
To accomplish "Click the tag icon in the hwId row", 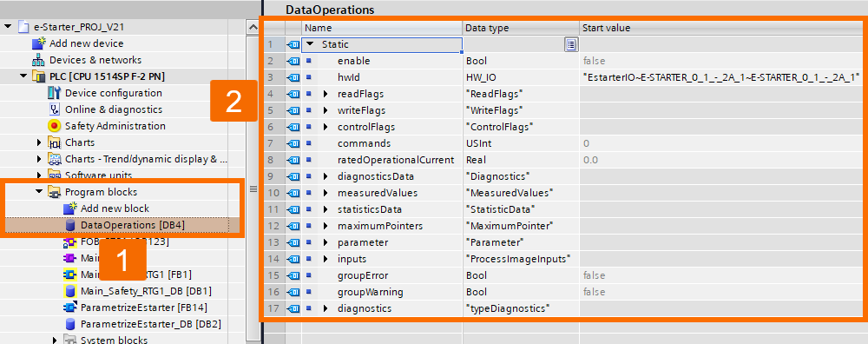I will pos(293,77).
